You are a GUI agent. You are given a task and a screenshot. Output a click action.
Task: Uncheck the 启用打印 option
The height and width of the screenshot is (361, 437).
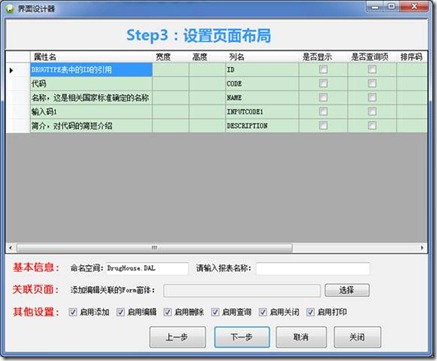310,312
